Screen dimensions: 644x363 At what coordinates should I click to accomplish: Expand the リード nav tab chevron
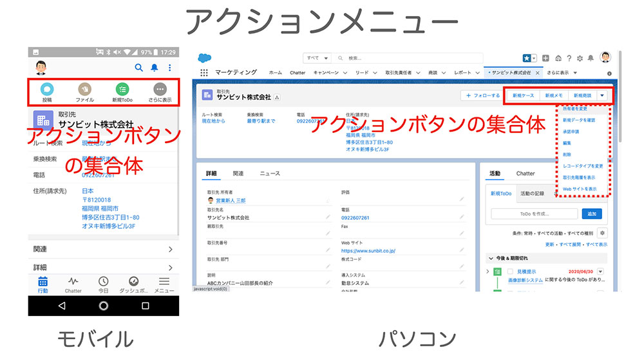tap(375, 73)
